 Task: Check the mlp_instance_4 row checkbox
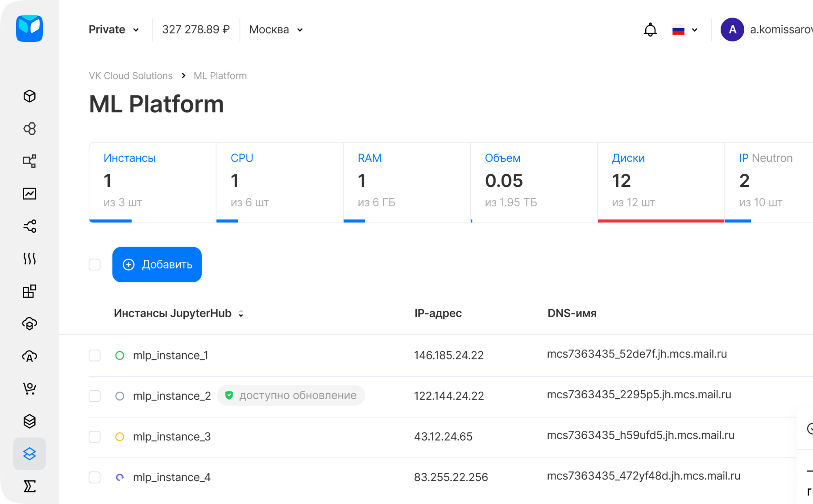click(x=95, y=477)
